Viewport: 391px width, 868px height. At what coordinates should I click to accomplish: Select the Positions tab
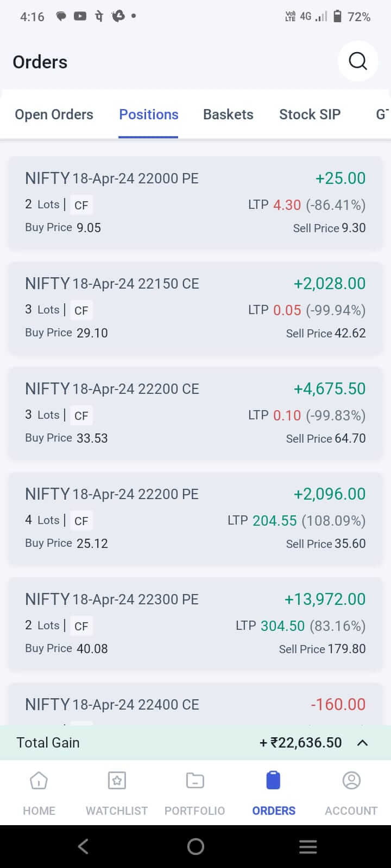[149, 114]
